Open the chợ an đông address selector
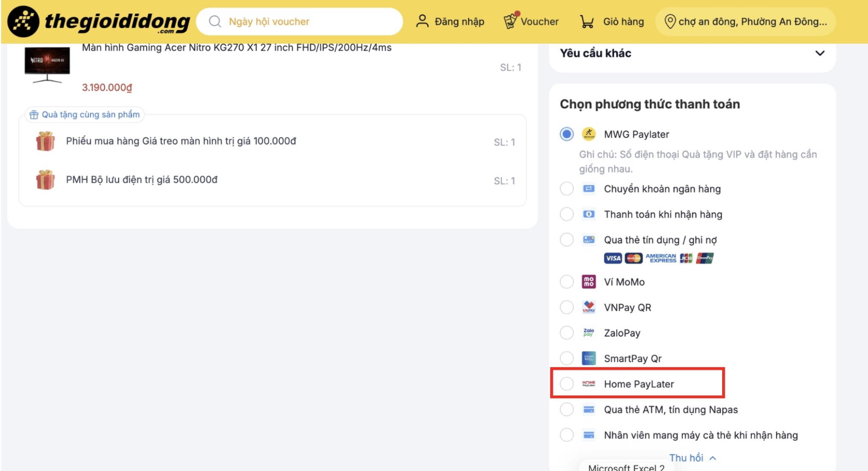The height and width of the screenshot is (471, 868). point(746,21)
